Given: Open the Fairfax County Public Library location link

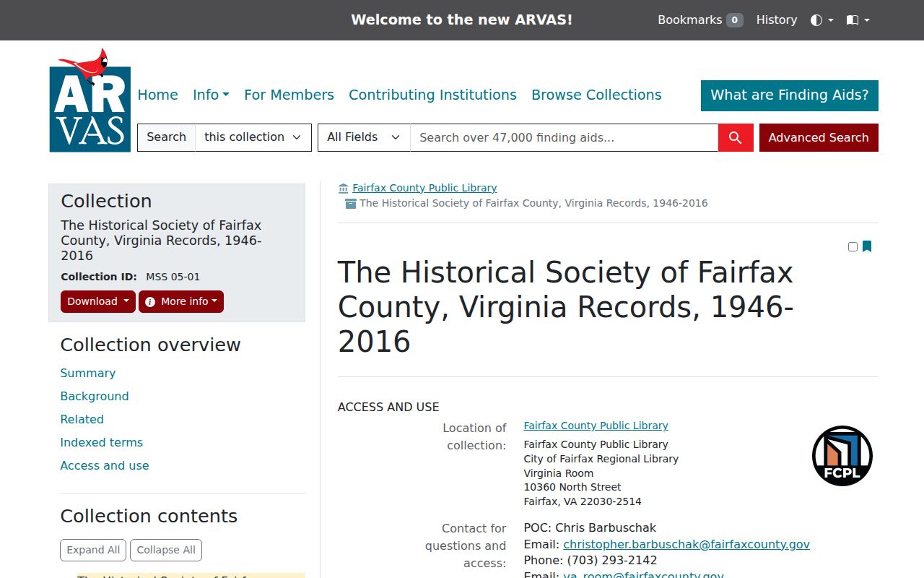Looking at the screenshot, I should point(596,426).
